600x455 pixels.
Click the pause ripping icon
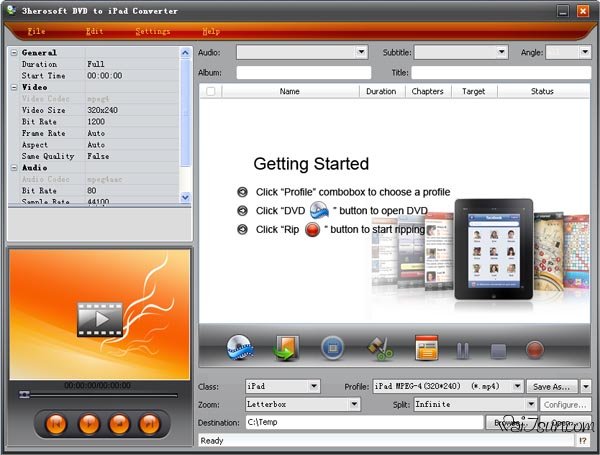click(462, 350)
